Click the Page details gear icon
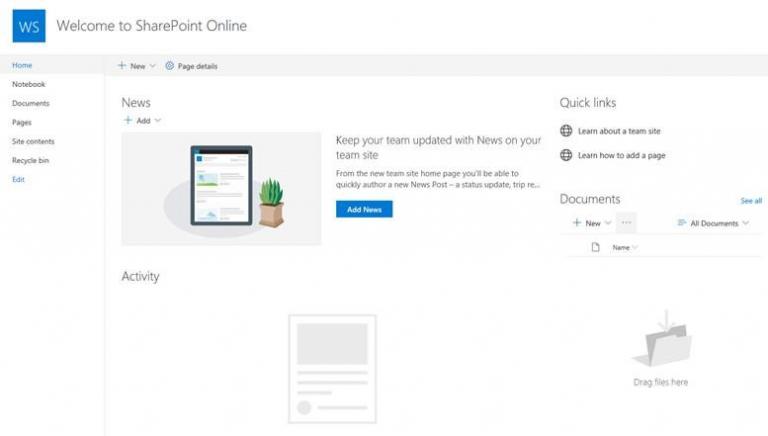This screenshot has width=768, height=436. pyautogui.click(x=170, y=66)
